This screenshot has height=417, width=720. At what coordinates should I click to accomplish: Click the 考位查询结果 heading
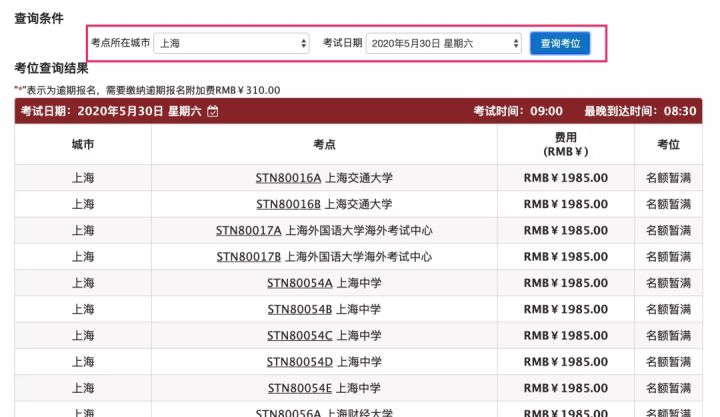(51, 68)
